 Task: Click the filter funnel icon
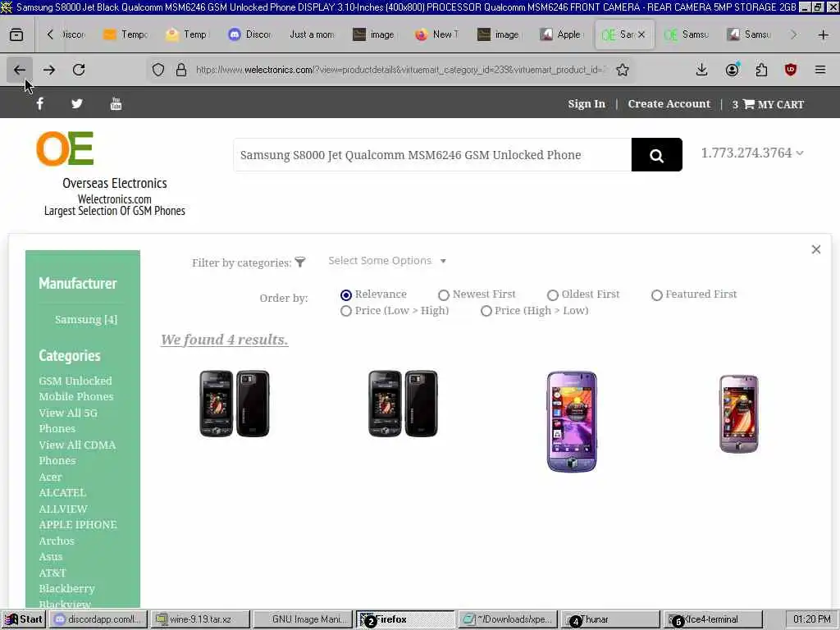[300, 262]
